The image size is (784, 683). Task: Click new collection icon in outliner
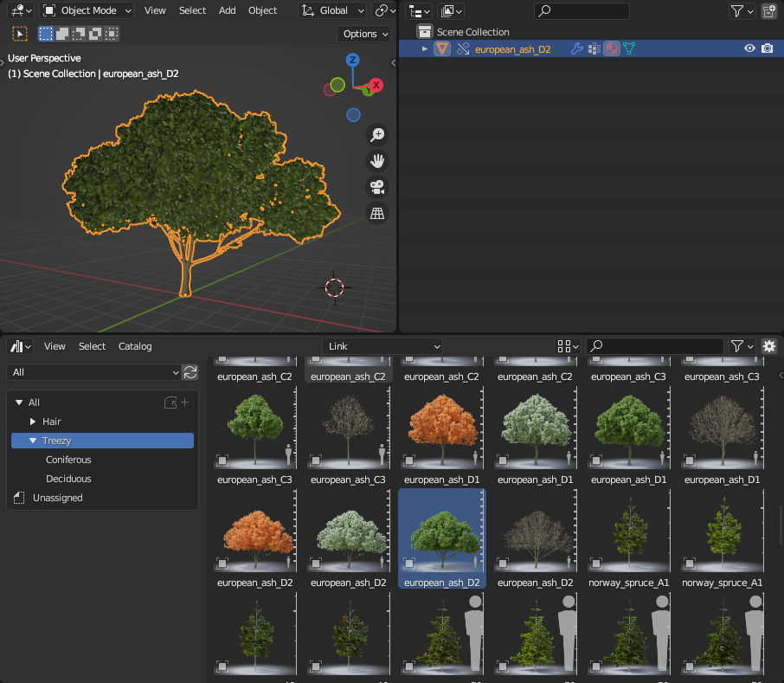pos(768,11)
